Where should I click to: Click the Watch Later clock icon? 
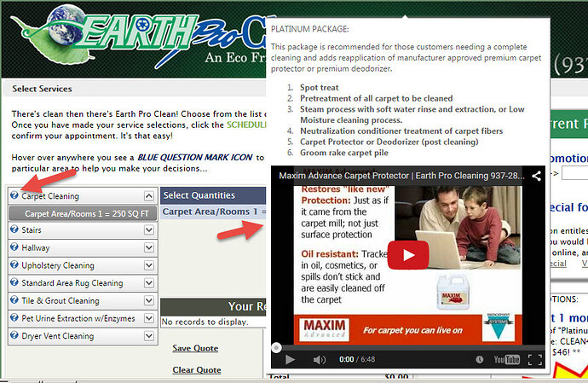480,360
